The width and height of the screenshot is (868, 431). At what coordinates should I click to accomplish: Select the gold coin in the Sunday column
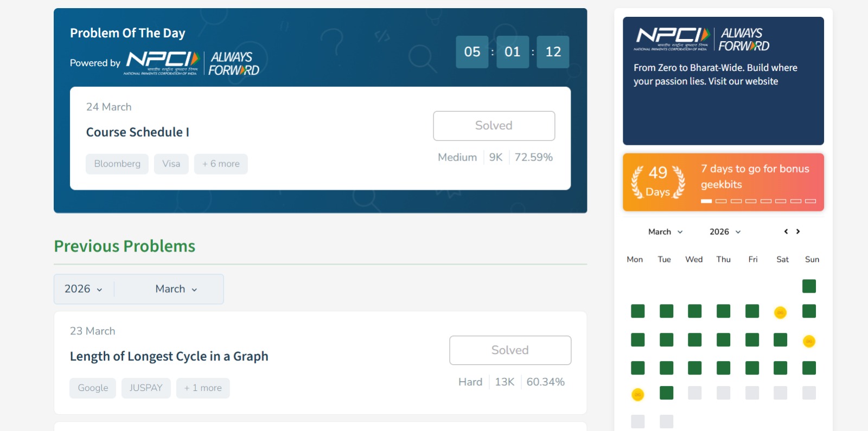[x=809, y=341]
